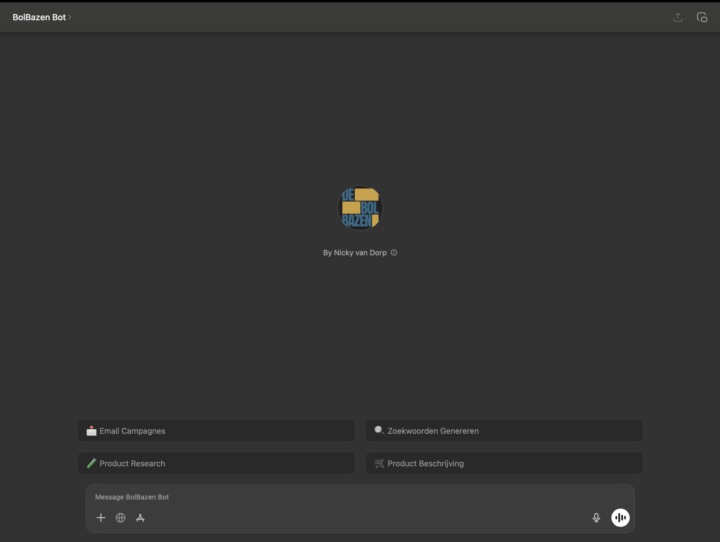Toggle web search globe icon
Image resolution: width=720 pixels, height=542 pixels.
click(x=121, y=518)
